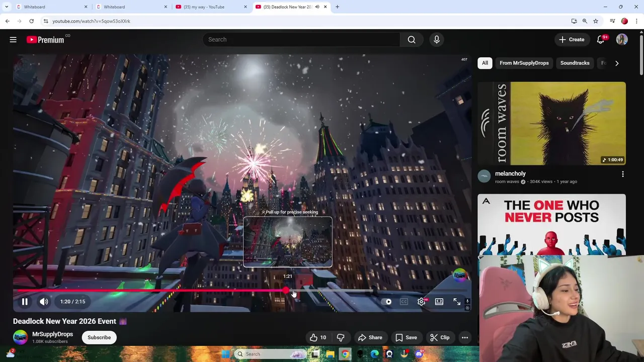This screenshot has height=362, width=644.
Task: Dislike the Deadlock video
Action: [341, 337]
